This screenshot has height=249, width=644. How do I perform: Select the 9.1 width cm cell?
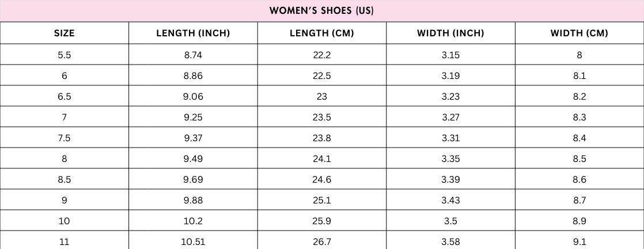click(x=579, y=242)
